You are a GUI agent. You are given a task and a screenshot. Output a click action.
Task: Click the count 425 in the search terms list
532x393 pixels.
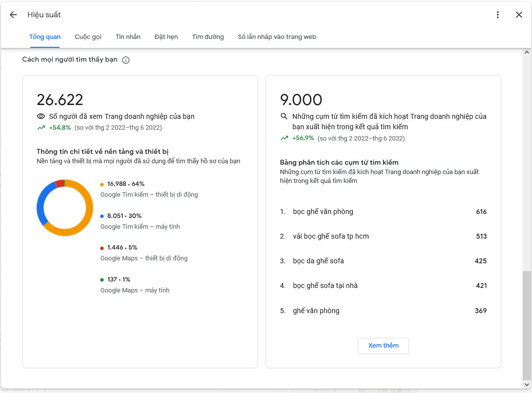coord(481,261)
